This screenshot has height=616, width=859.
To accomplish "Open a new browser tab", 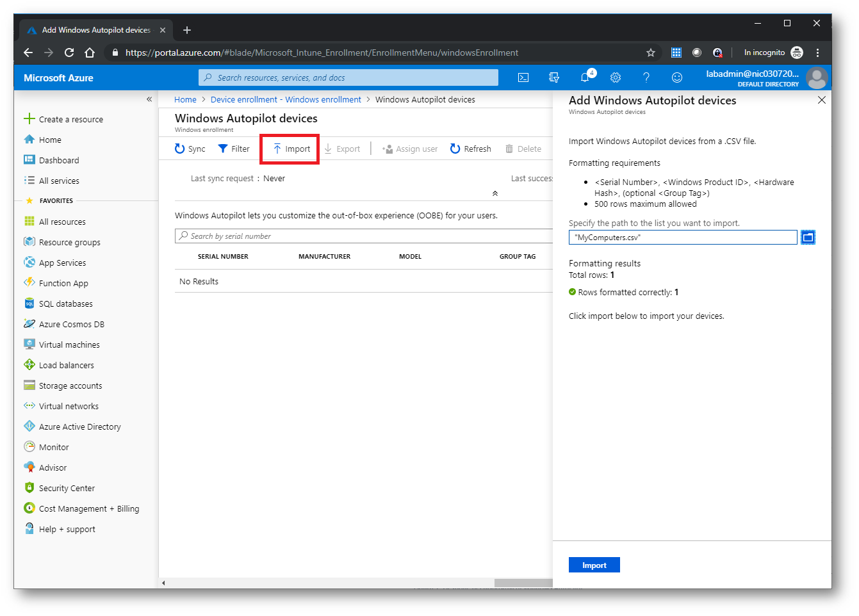I will (x=187, y=30).
